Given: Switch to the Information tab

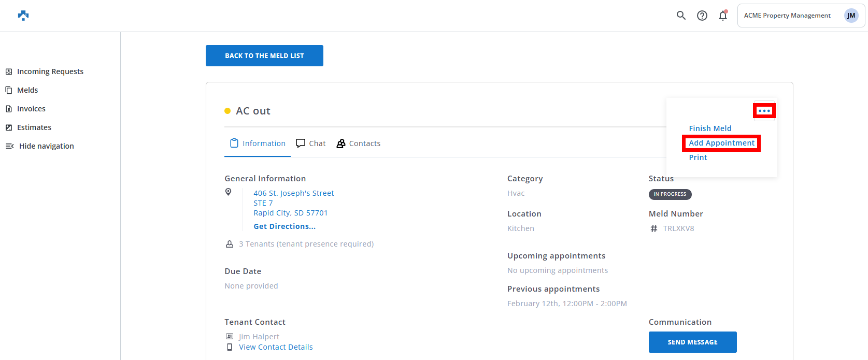Looking at the screenshot, I should point(258,143).
